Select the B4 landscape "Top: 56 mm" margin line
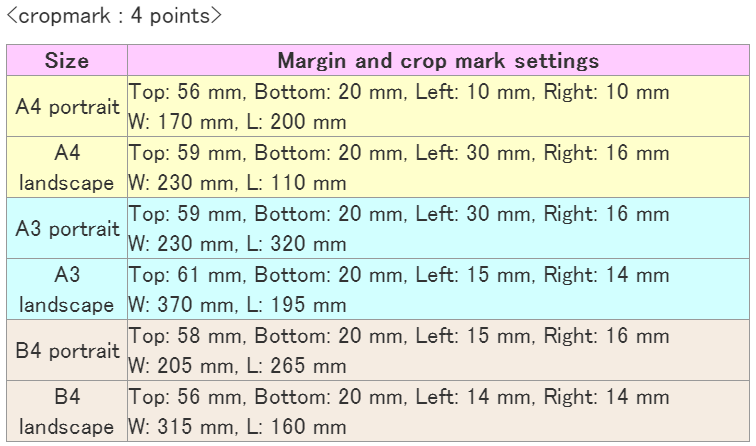Image resolution: width=756 pixels, height=446 pixels. tap(399, 397)
